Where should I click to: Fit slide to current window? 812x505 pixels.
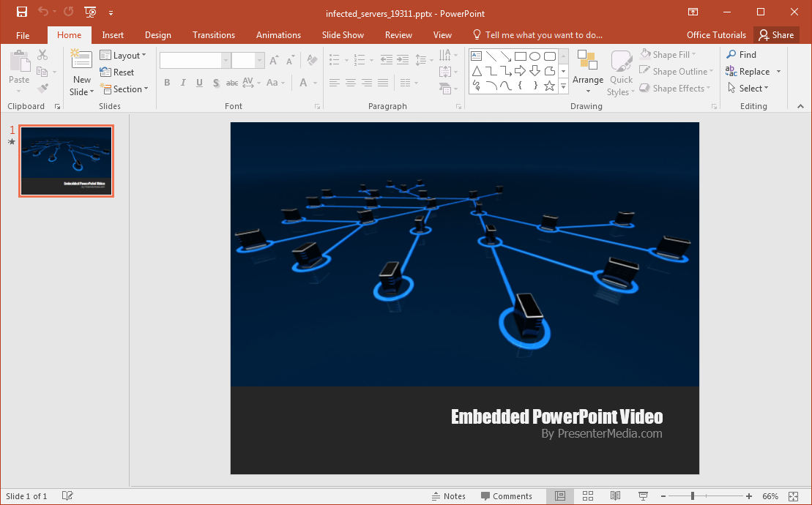(793, 496)
